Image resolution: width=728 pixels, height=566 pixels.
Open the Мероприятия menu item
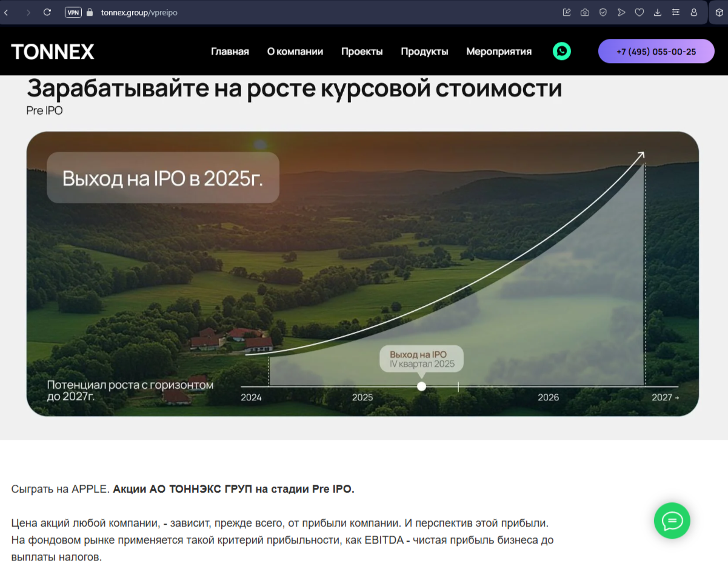(499, 52)
